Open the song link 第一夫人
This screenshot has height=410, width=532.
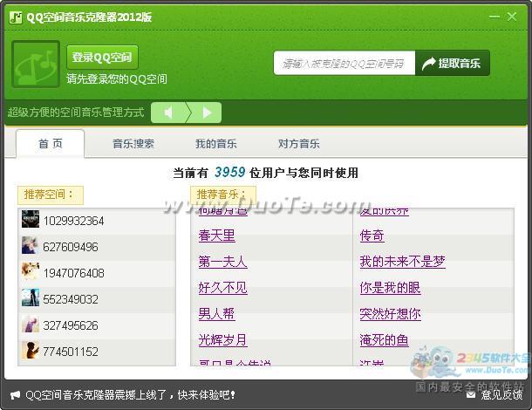[x=223, y=262]
